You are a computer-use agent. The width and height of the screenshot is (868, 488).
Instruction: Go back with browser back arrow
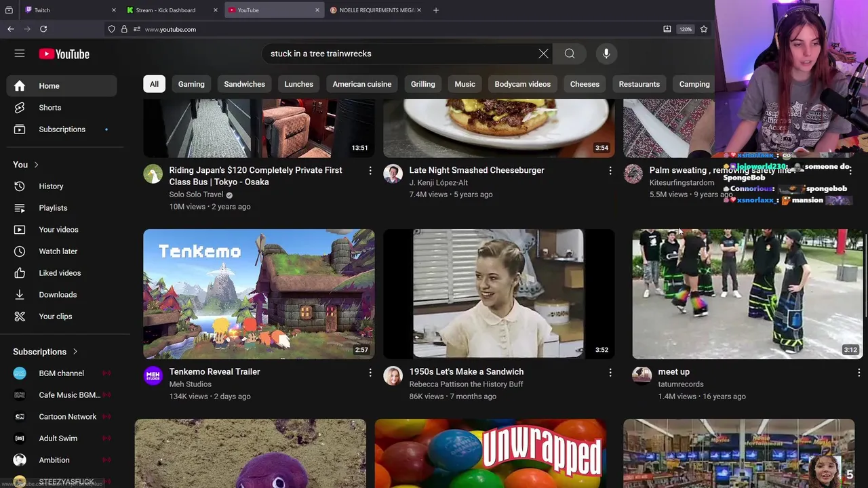click(x=11, y=29)
